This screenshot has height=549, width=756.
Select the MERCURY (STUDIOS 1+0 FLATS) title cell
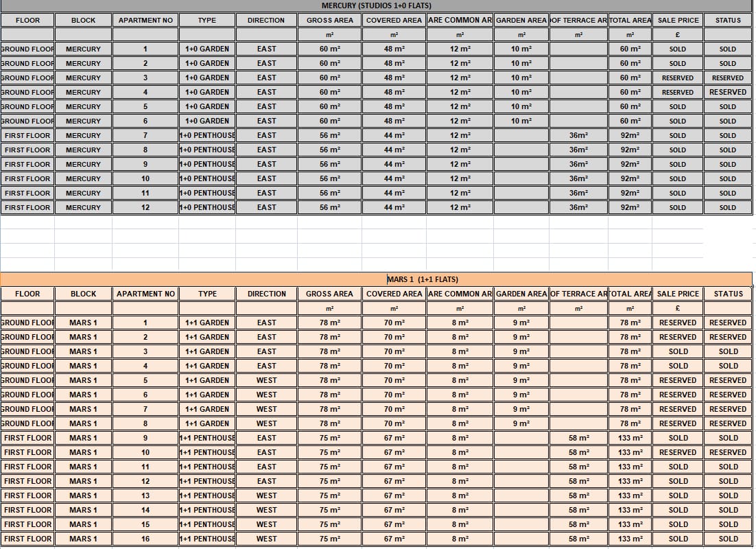click(x=376, y=5)
